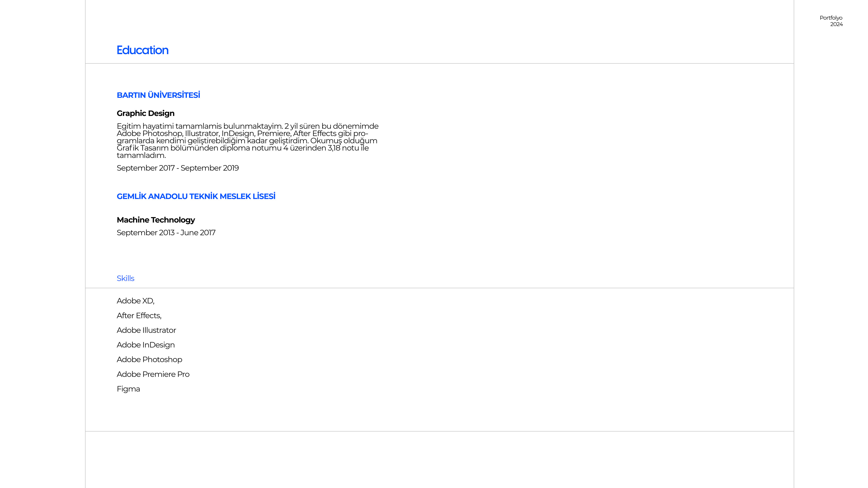The image size is (868, 488).
Task: Select the Figma skill entry
Action: point(128,389)
